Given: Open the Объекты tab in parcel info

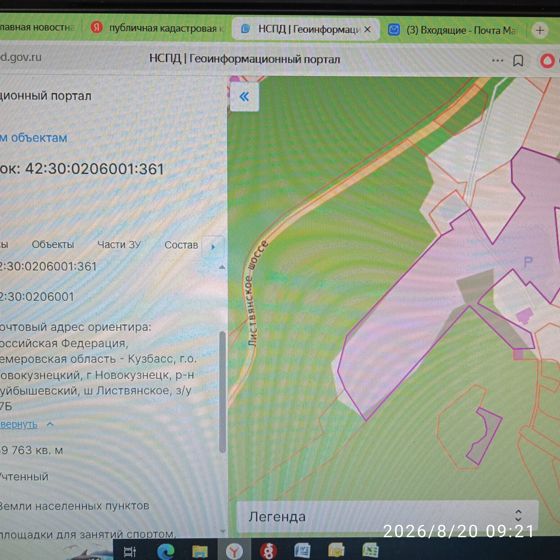Looking at the screenshot, I should [x=53, y=244].
